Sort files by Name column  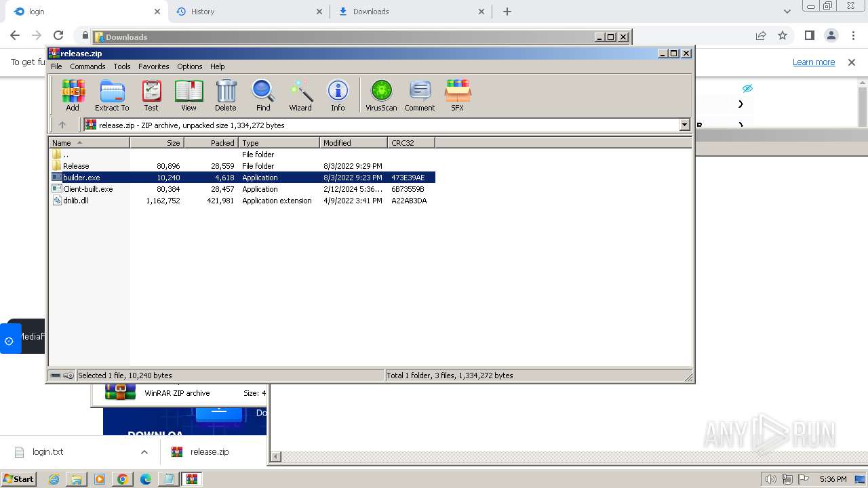89,142
